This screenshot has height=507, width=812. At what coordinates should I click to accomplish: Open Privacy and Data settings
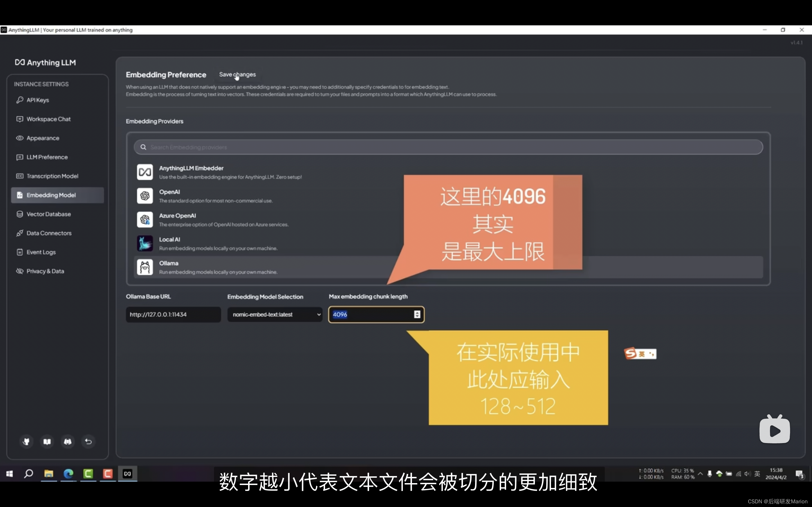point(45,271)
